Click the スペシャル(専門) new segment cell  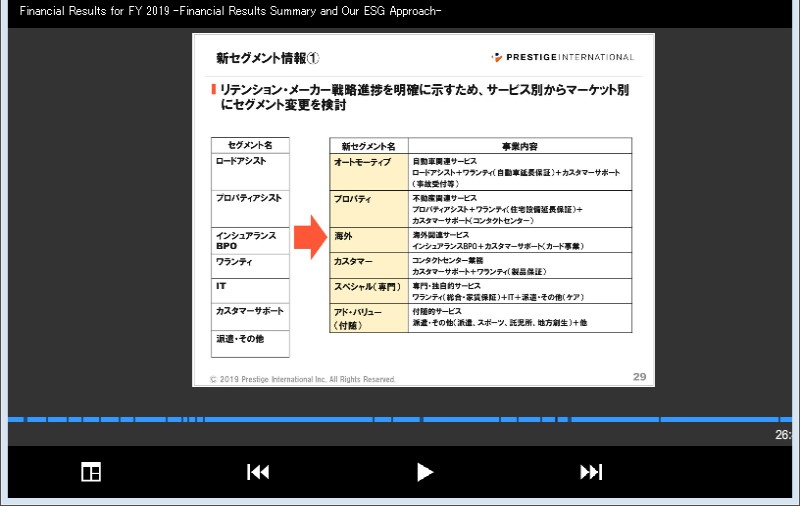pos(369,291)
